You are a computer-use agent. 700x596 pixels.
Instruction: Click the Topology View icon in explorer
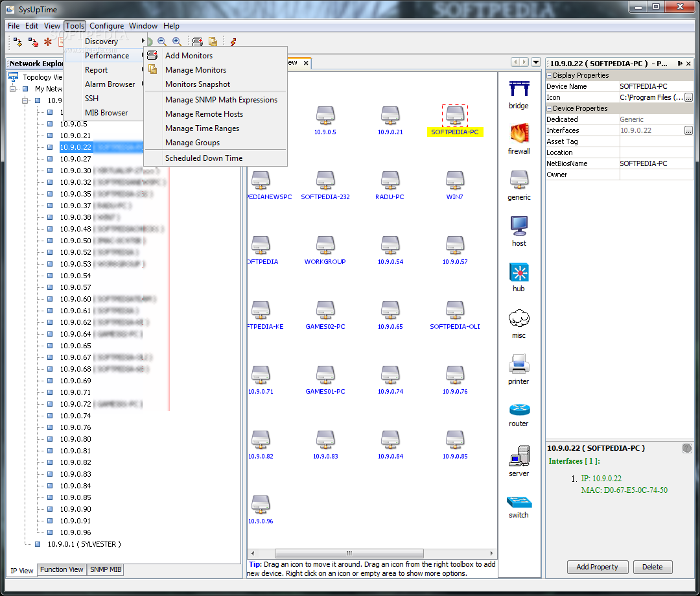[14, 77]
